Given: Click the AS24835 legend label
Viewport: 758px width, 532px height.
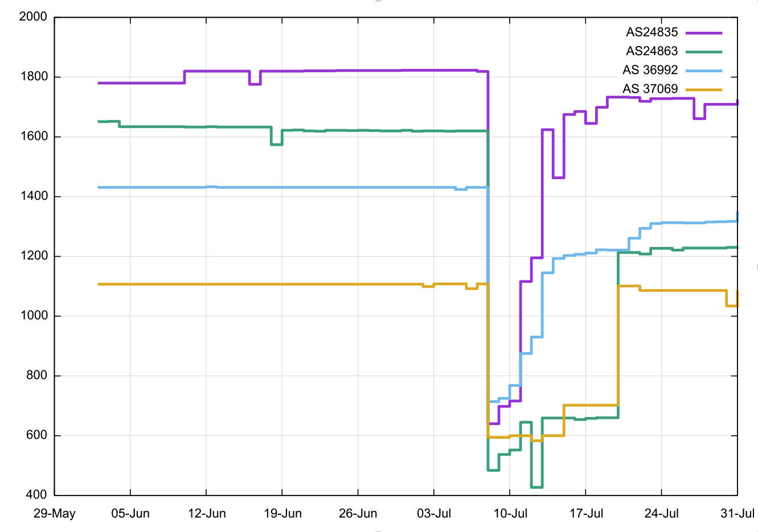Looking at the screenshot, I should coord(652,32).
